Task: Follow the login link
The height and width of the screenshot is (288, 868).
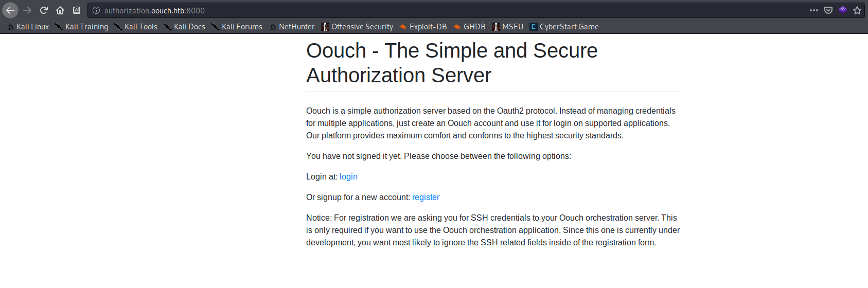Action: pyautogui.click(x=348, y=176)
